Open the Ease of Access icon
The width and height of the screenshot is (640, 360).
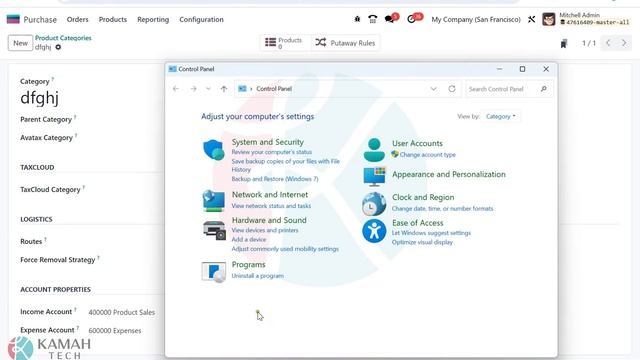(x=374, y=231)
